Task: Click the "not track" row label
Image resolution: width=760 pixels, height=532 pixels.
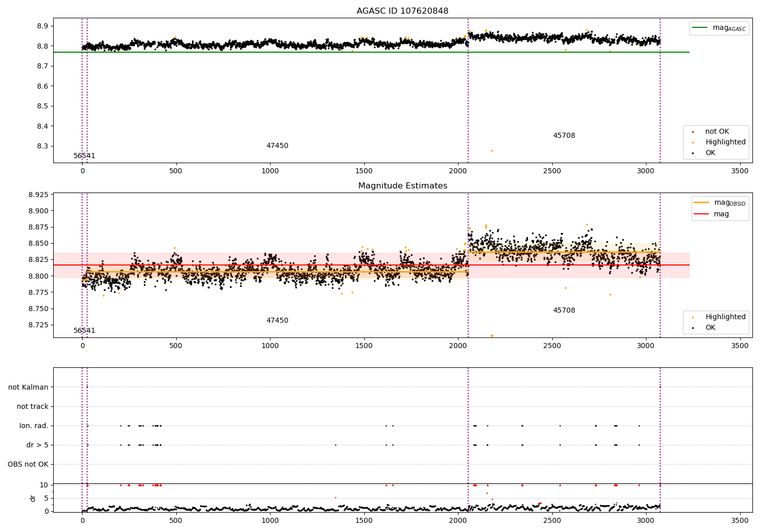Action: pyautogui.click(x=32, y=406)
